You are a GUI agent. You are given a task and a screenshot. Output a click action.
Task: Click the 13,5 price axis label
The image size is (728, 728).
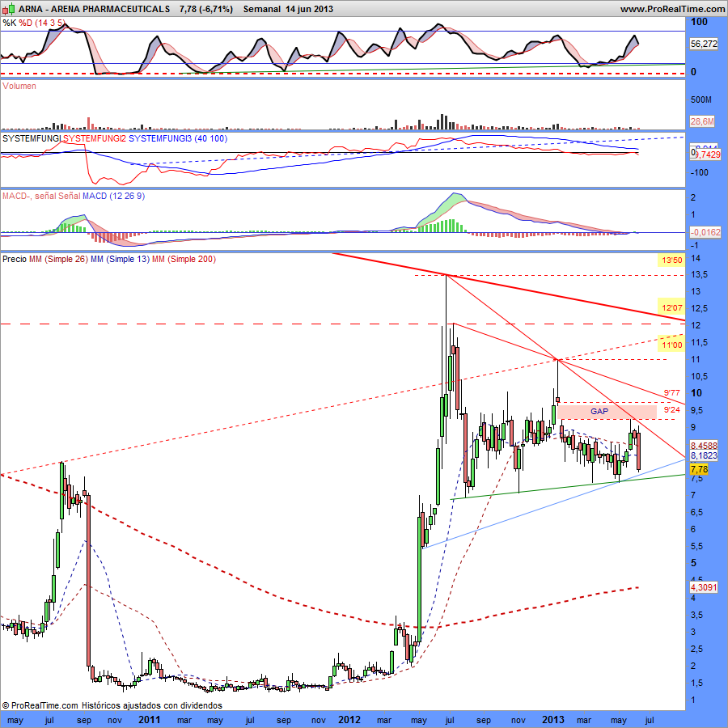pos(699,274)
